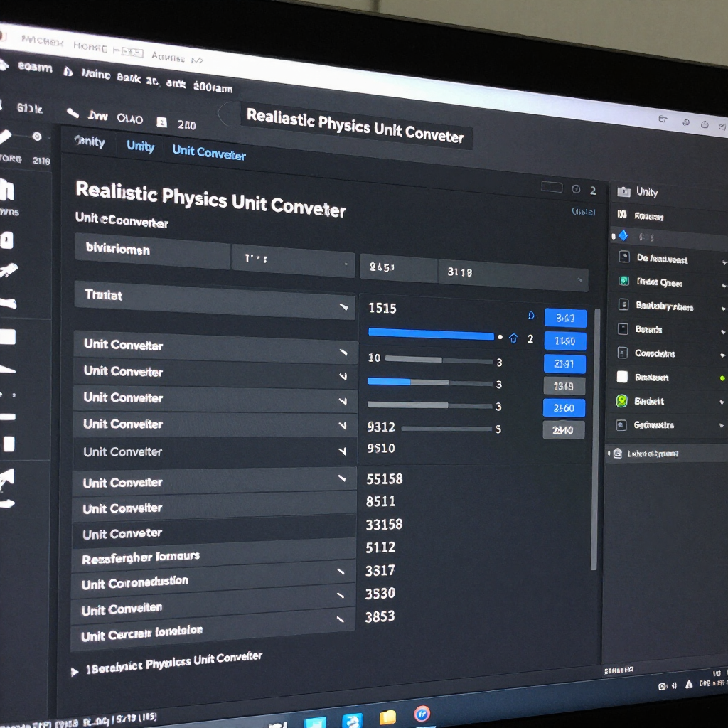Open the Truuiat dropdown

pyautogui.click(x=215, y=301)
